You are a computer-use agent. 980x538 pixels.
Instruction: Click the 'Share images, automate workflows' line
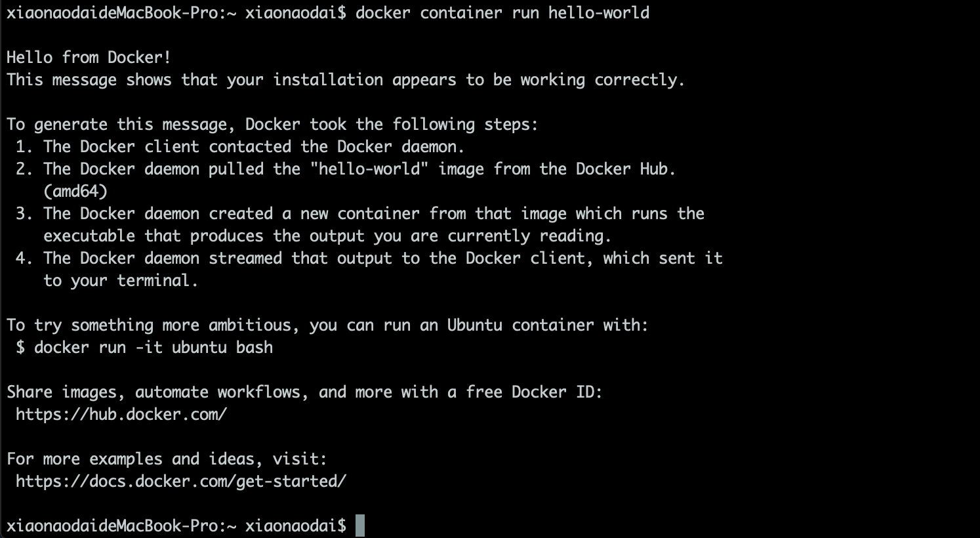pyautogui.click(x=304, y=392)
